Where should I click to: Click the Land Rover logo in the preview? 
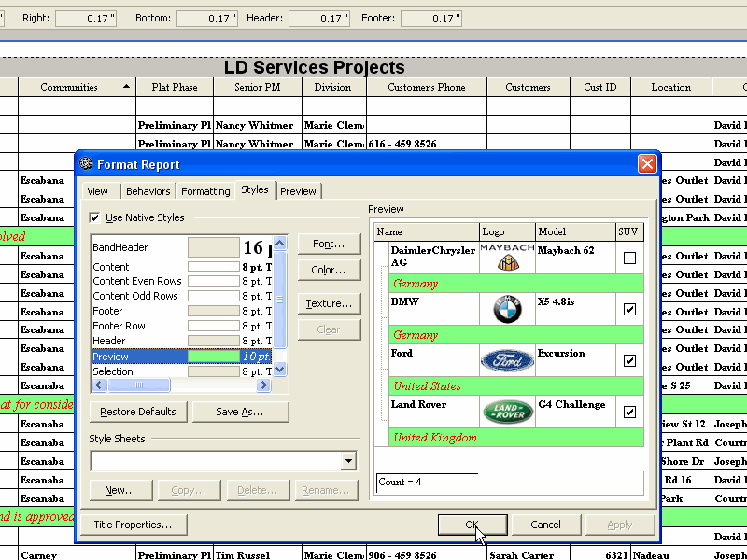coord(507,412)
